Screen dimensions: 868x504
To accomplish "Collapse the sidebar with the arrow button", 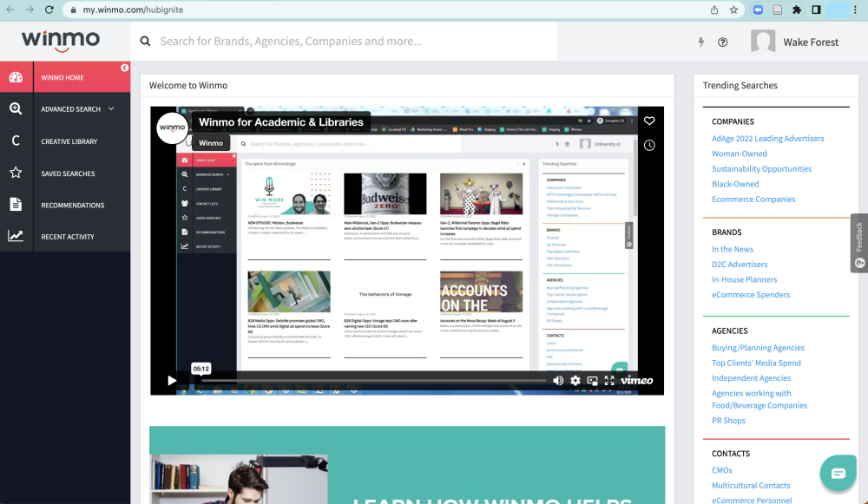I will click(124, 68).
